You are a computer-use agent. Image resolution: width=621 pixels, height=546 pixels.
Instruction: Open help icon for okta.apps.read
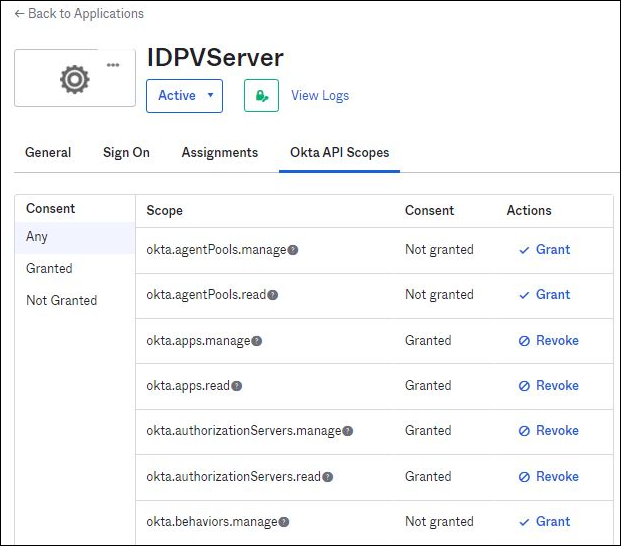click(x=236, y=386)
